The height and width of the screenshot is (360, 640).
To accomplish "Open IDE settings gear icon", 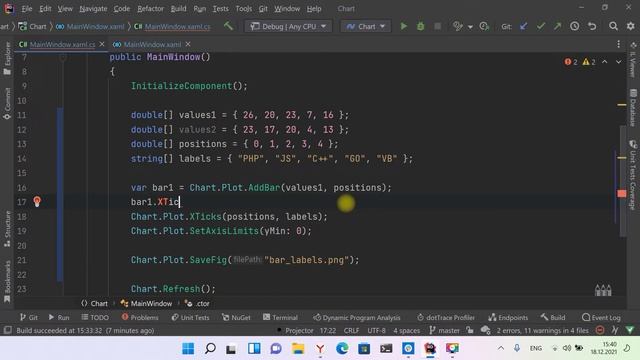I will (x=630, y=26).
